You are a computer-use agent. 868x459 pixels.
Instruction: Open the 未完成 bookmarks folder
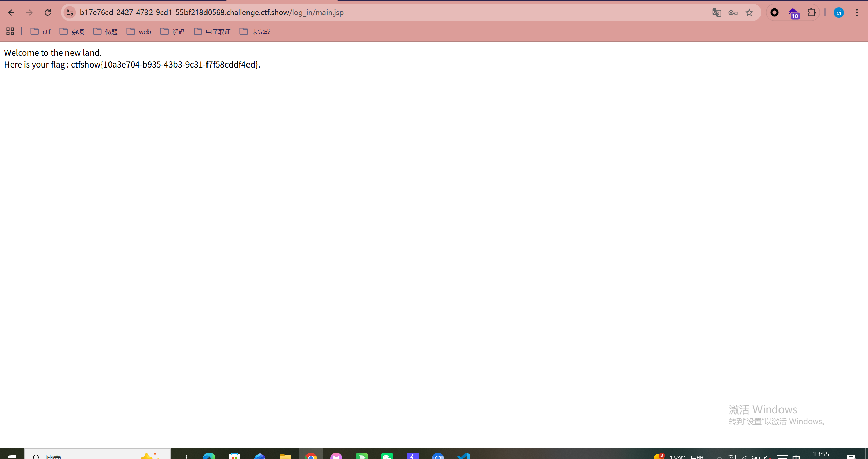coord(255,32)
